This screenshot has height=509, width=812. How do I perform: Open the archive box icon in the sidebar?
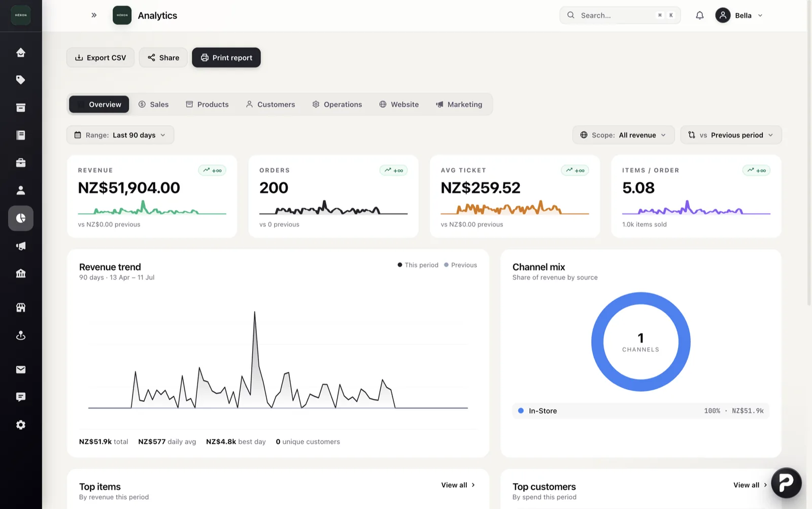coord(21,107)
